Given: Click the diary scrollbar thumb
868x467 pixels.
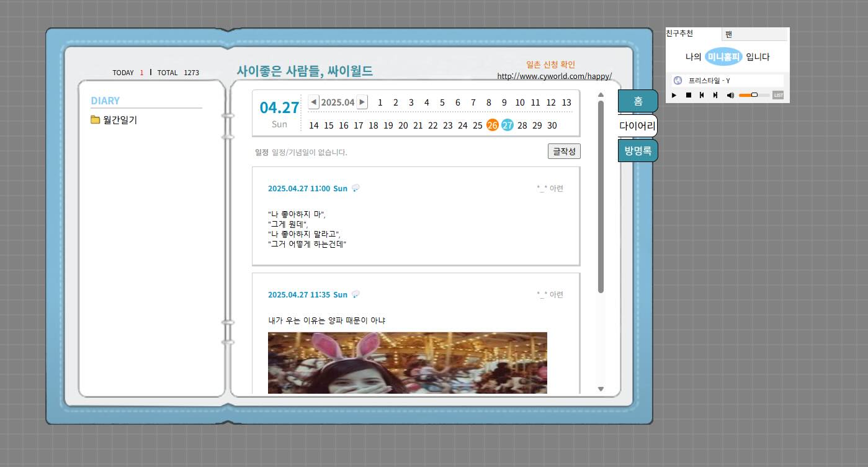Looking at the screenshot, I should (601, 196).
